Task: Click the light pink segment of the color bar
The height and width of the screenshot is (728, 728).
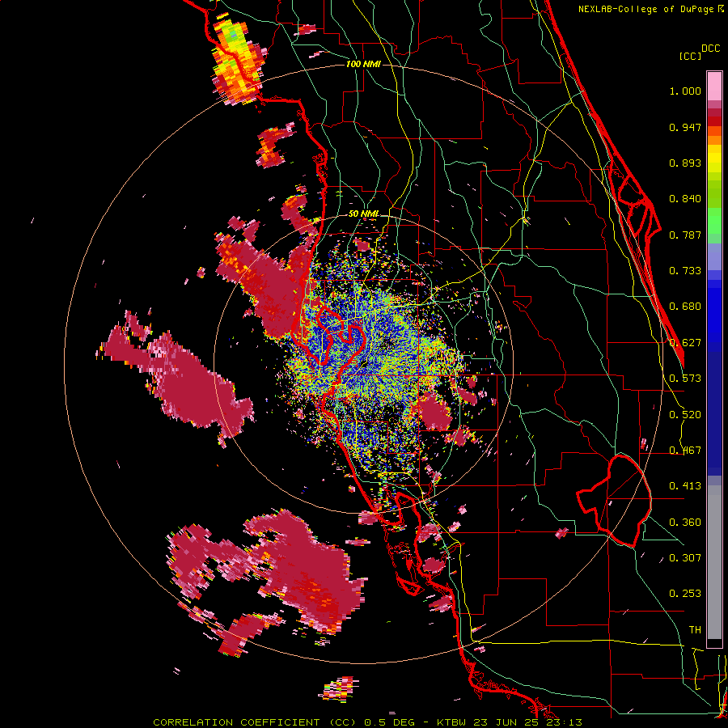Action: coord(714,87)
